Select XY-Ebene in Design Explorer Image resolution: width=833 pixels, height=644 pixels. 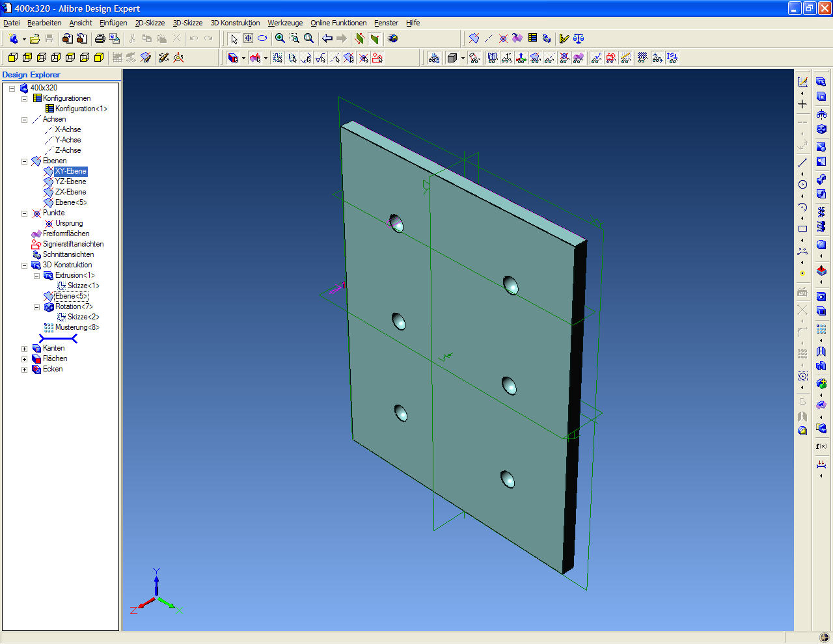pyautogui.click(x=70, y=171)
